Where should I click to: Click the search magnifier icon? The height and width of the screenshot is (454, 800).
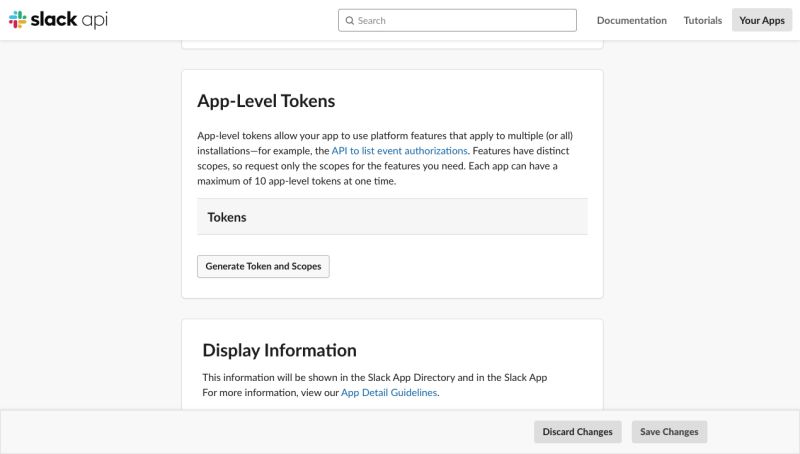349,20
